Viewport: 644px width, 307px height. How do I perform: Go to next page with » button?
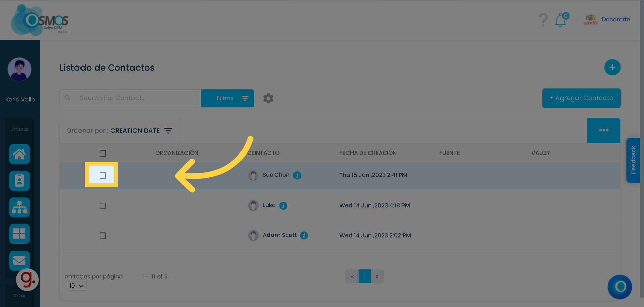[377, 276]
